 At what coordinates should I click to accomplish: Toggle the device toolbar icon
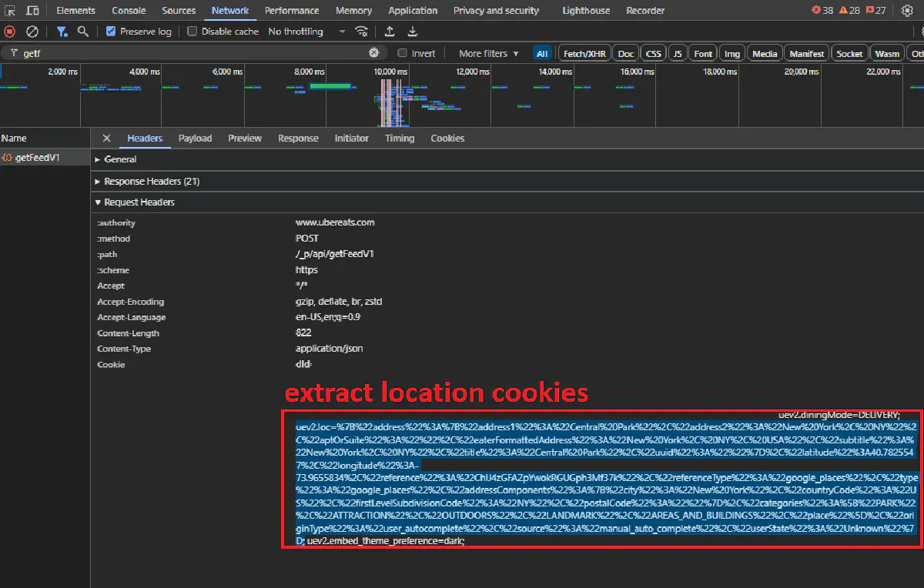[32, 11]
